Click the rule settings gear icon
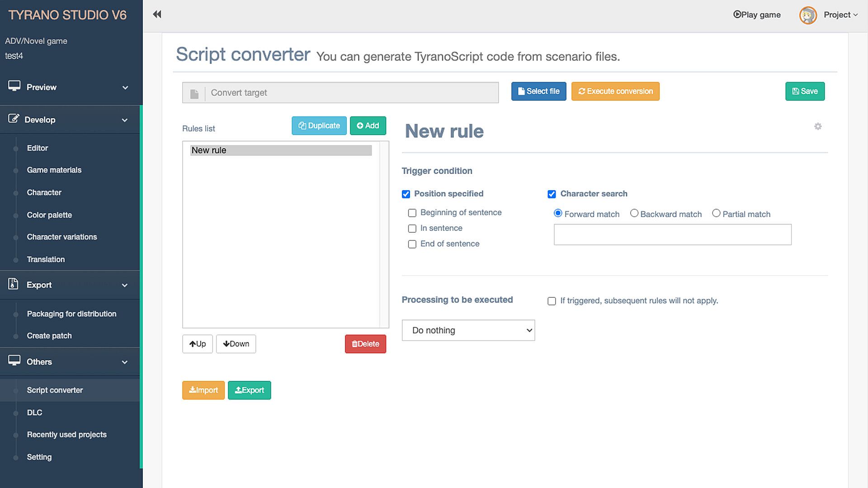The height and width of the screenshot is (488, 868). pyautogui.click(x=818, y=127)
